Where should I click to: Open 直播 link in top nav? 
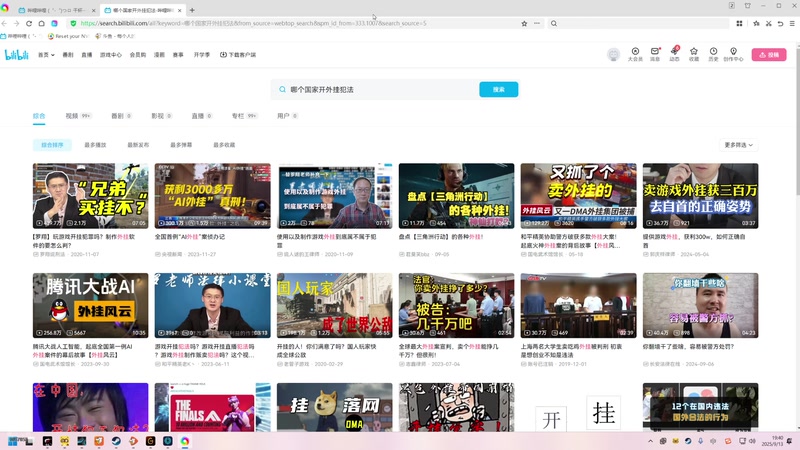pos(87,55)
